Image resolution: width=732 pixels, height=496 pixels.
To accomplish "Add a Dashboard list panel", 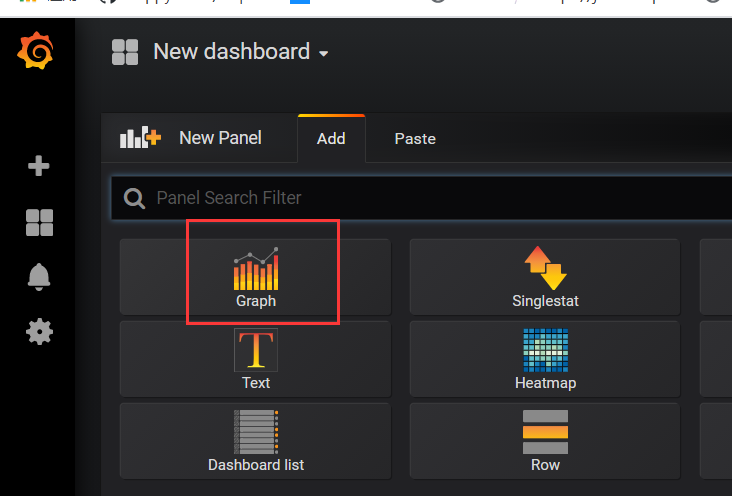I will (x=255, y=441).
